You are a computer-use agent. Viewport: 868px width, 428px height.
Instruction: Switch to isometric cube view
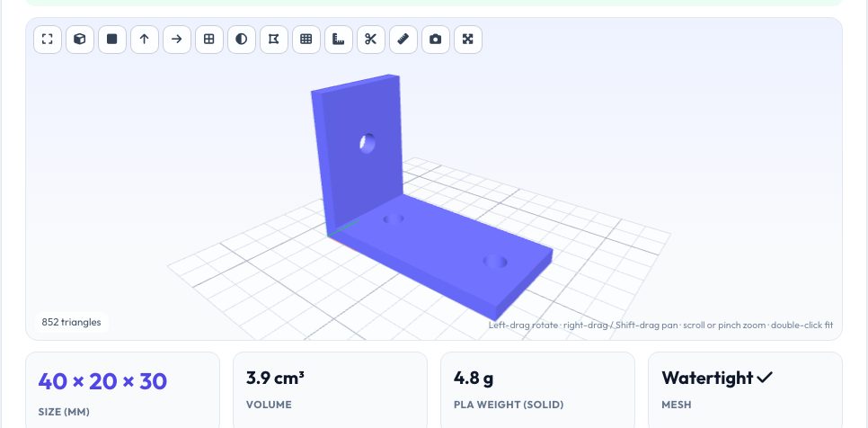point(80,40)
